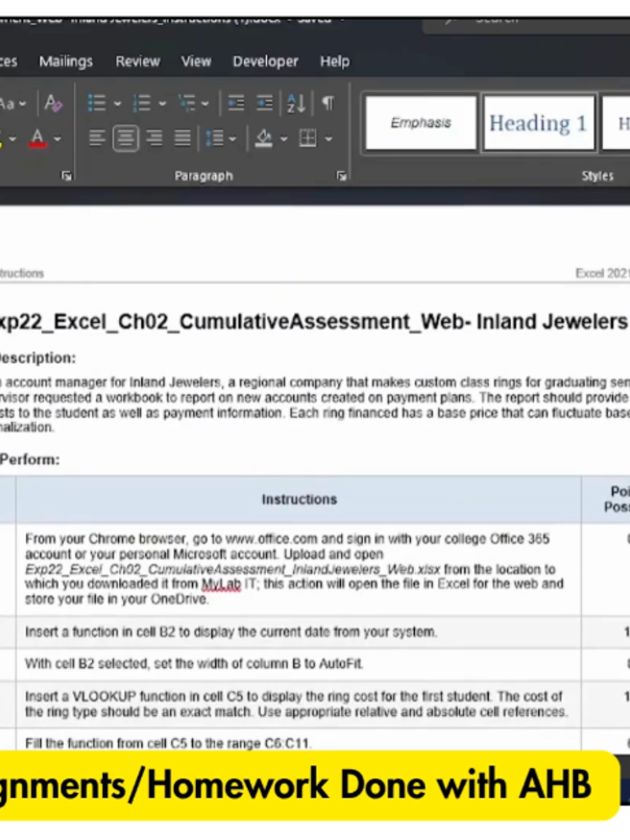Screen dimensions: 630x840
Task: Click the 'Insert a VLOOKUP function' instruction
Action: point(296,704)
